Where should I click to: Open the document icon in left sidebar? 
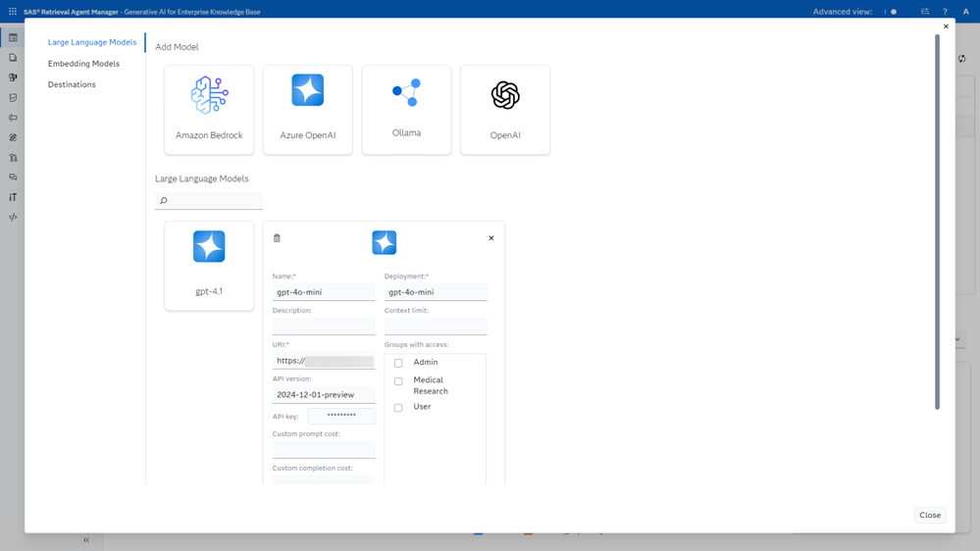[x=13, y=58]
